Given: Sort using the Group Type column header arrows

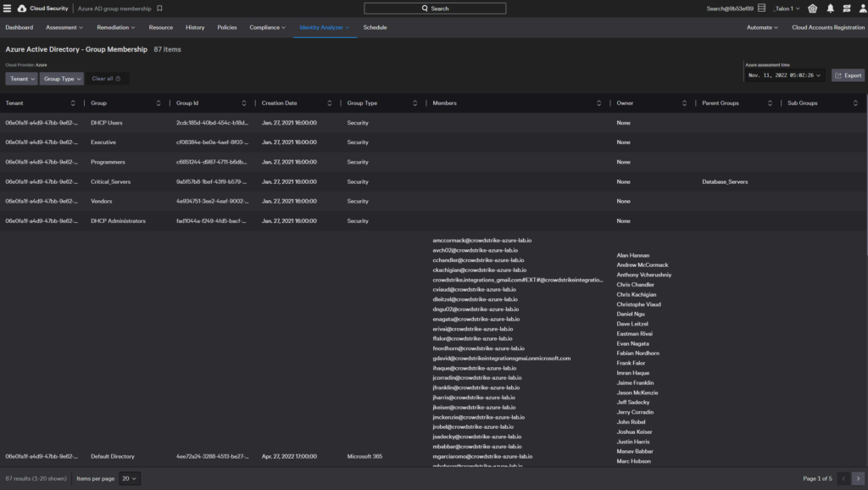Looking at the screenshot, I should (x=415, y=103).
